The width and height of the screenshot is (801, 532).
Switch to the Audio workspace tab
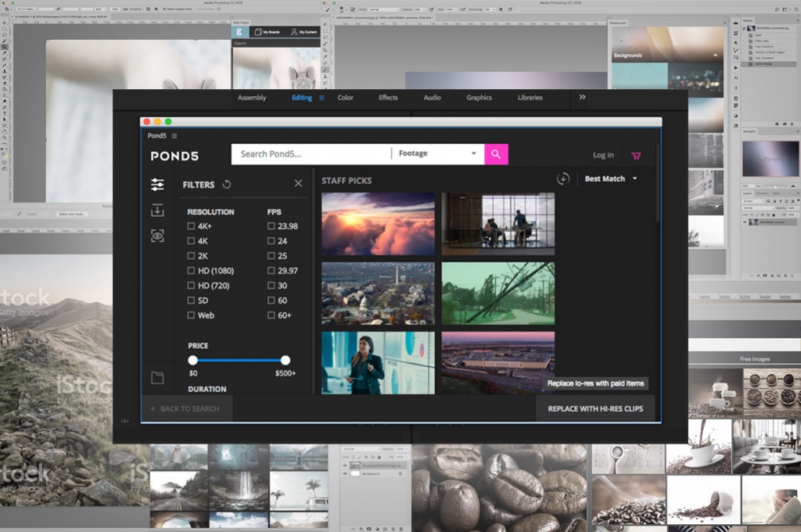click(x=432, y=97)
